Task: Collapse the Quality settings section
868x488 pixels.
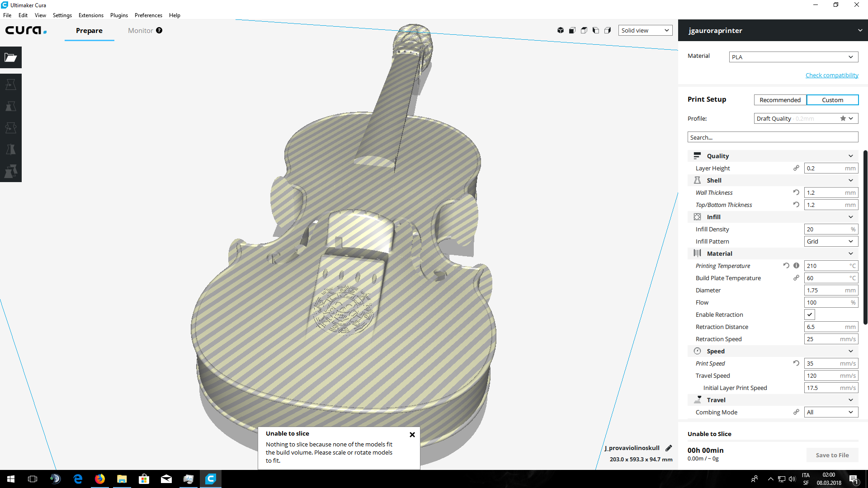Action: 773,156
